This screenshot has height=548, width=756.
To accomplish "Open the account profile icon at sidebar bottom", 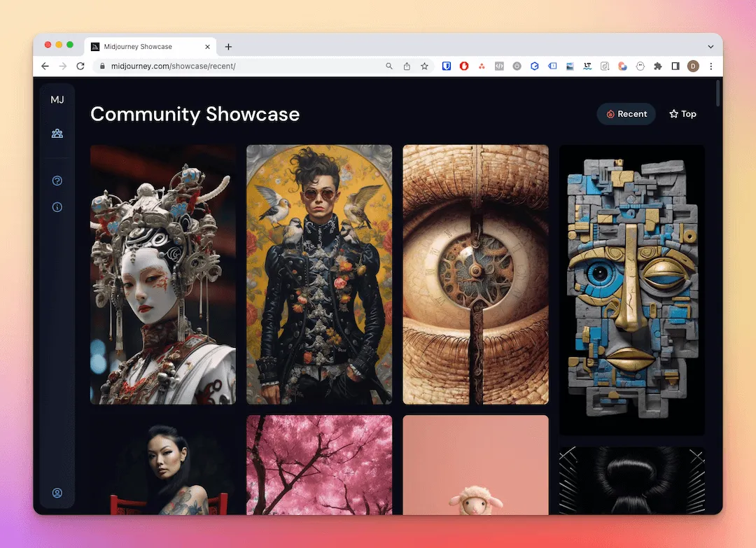I will click(x=57, y=493).
